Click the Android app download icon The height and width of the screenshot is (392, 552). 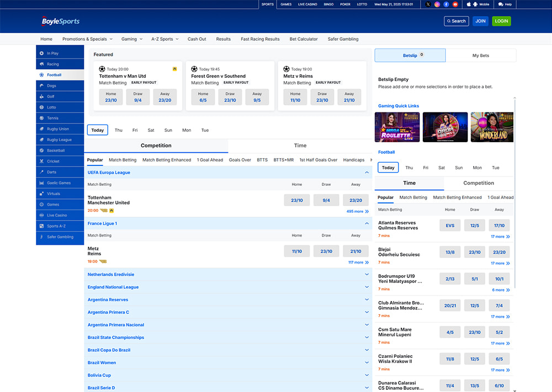(475, 4)
